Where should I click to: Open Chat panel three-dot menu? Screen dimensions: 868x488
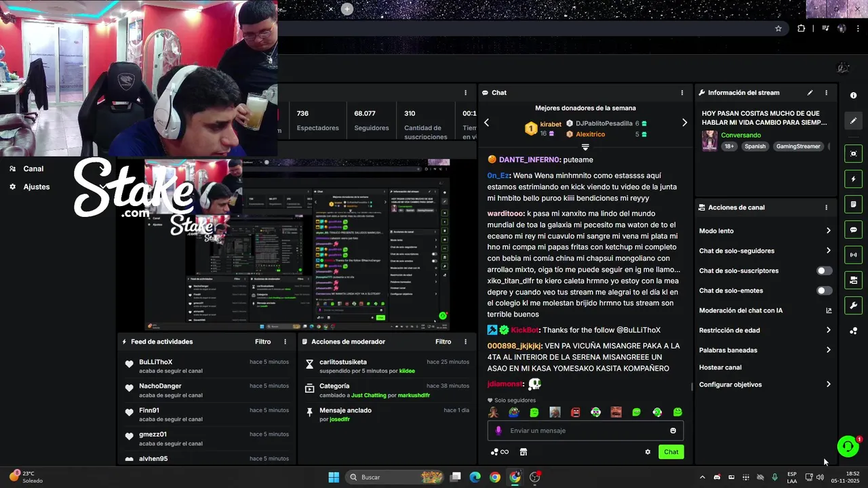click(682, 93)
